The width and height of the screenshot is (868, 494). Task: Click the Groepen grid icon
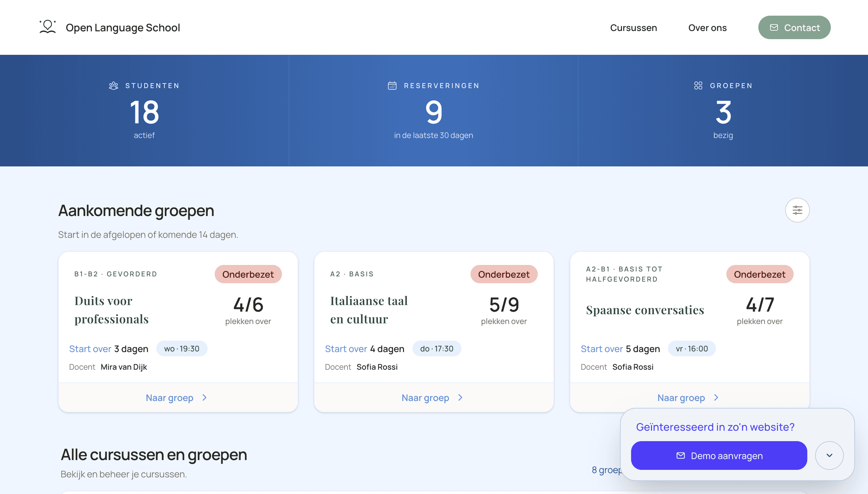pyautogui.click(x=698, y=85)
